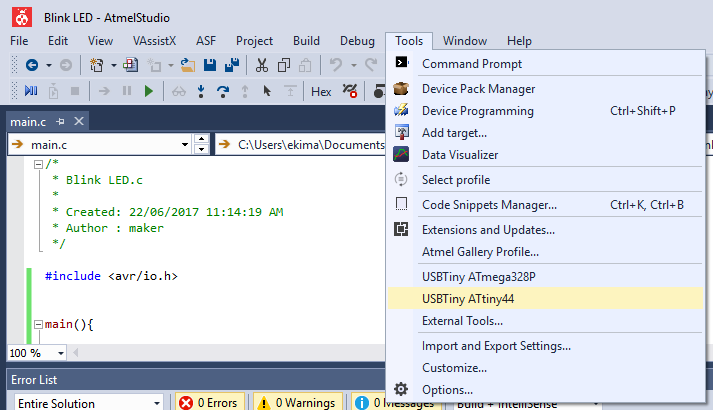Image resolution: width=713 pixels, height=410 pixels.
Task: Click the Copy toolbar icon
Action: [x=284, y=65]
